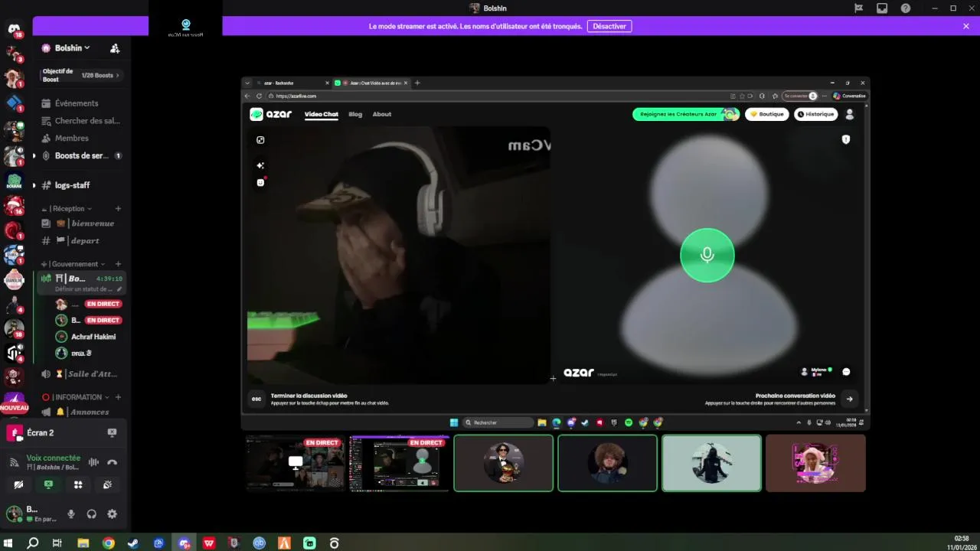The height and width of the screenshot is (551, 980).
Task: Open voice connection info signal icon
Action: coord(14,462)
